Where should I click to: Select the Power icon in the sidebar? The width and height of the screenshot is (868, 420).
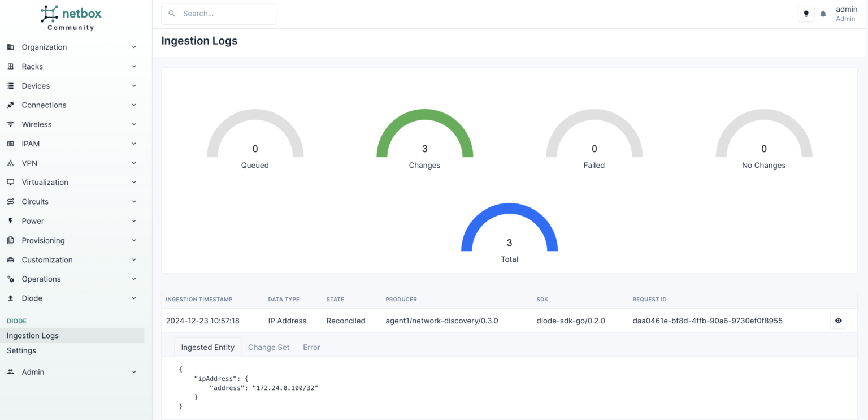coord(10,220)
